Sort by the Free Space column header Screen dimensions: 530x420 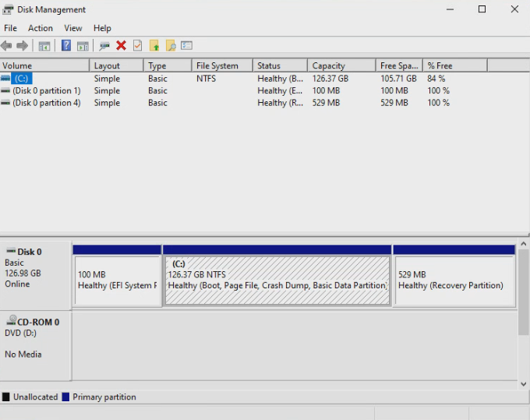(x=400, y=65)
